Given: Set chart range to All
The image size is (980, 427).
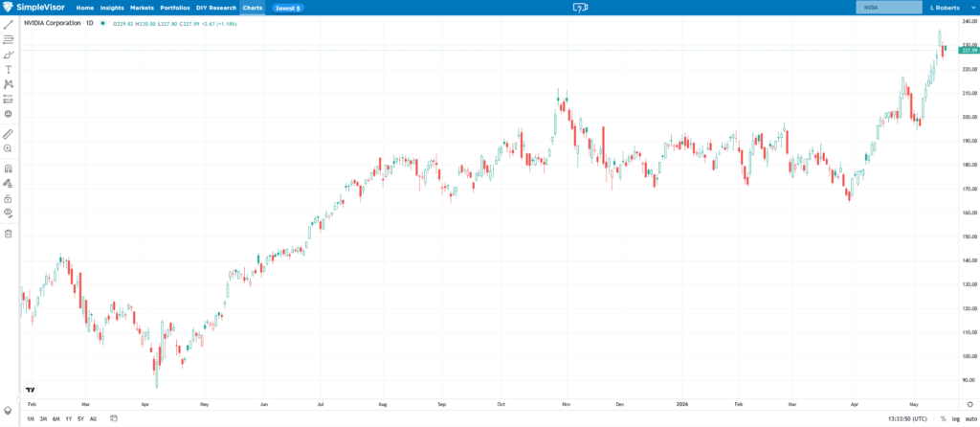Looking at the screenshot, I should tap(93, 418).
